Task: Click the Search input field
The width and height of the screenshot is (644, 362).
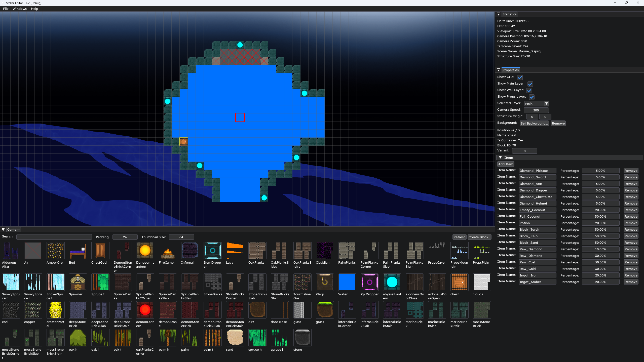Action: pos(54,237)
